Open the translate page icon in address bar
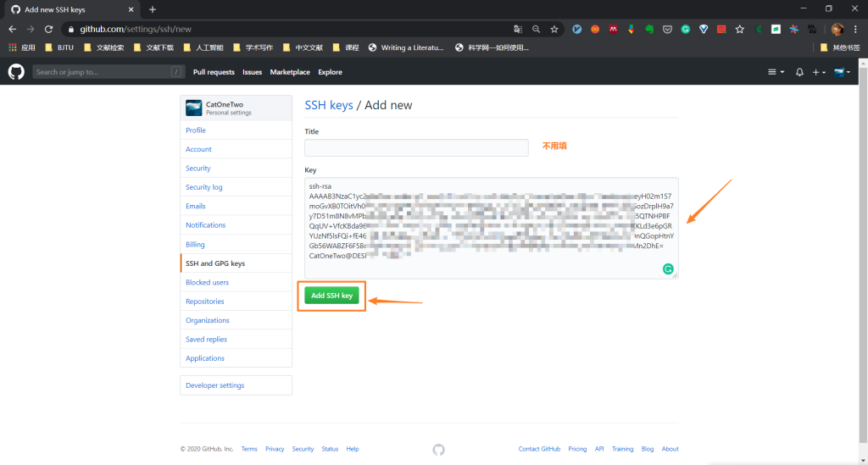 click(x=518, y=30)
